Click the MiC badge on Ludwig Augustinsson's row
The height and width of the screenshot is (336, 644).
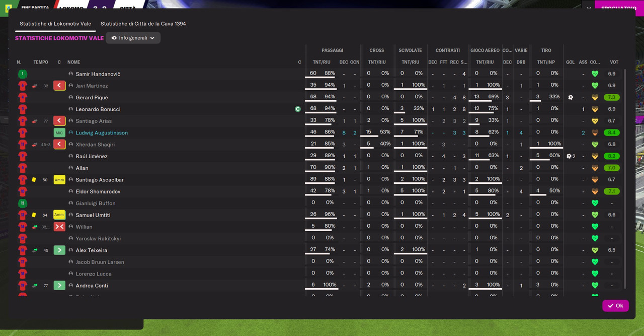pos(59,133)
